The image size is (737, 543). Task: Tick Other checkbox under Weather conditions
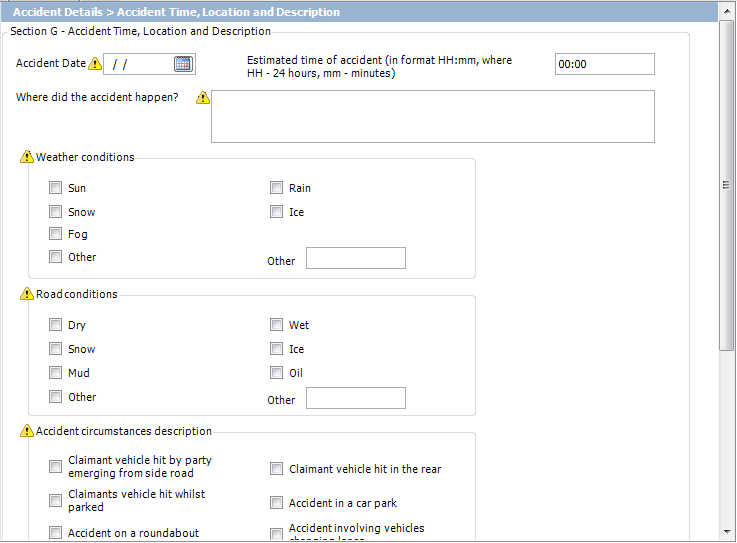tap(55, 257)
